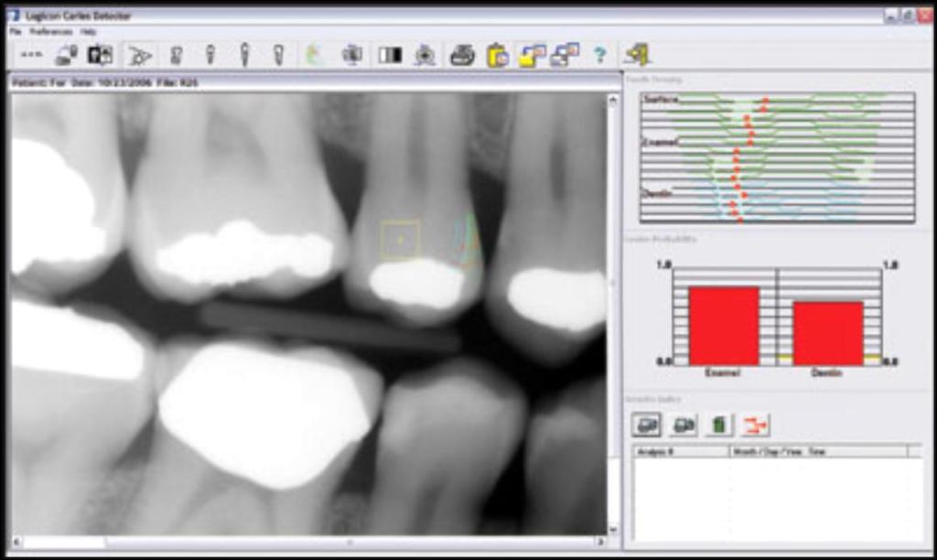The width and height of the screenshot is (937, 560).
Task: Click the yellow folder images toolbar icon
Action: pyautogui.click(x=532, y=56)
